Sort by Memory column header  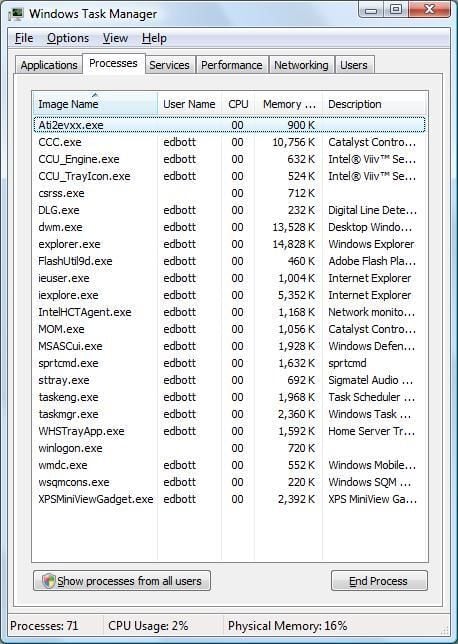point(289,104)
